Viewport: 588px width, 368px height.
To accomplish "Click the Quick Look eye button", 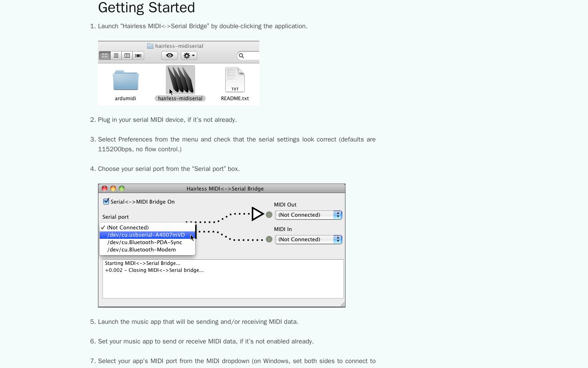I will (169, 56).
